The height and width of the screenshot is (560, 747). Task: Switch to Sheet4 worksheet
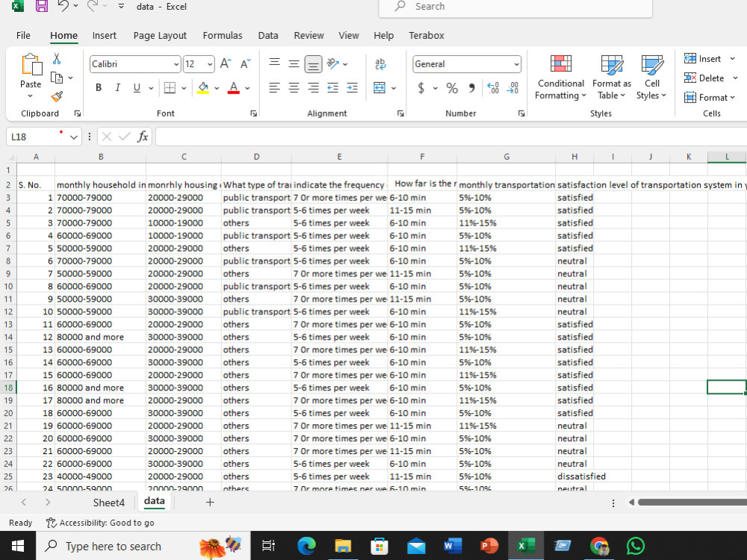click(x=108, y=503)
